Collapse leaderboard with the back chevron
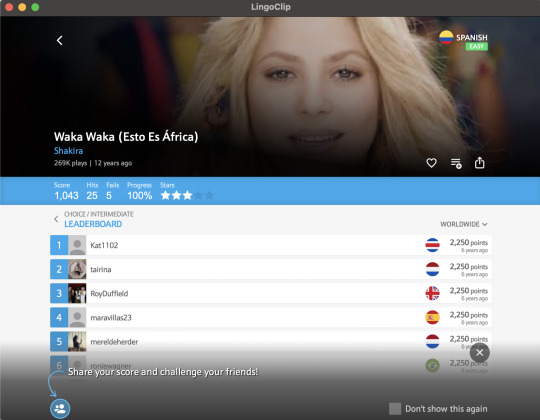540x420 pixels. (56, 219)
